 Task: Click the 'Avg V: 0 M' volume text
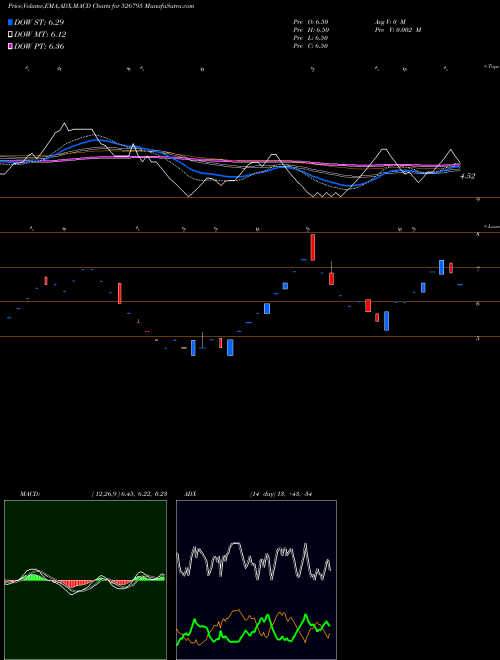(x=390, y=21)
